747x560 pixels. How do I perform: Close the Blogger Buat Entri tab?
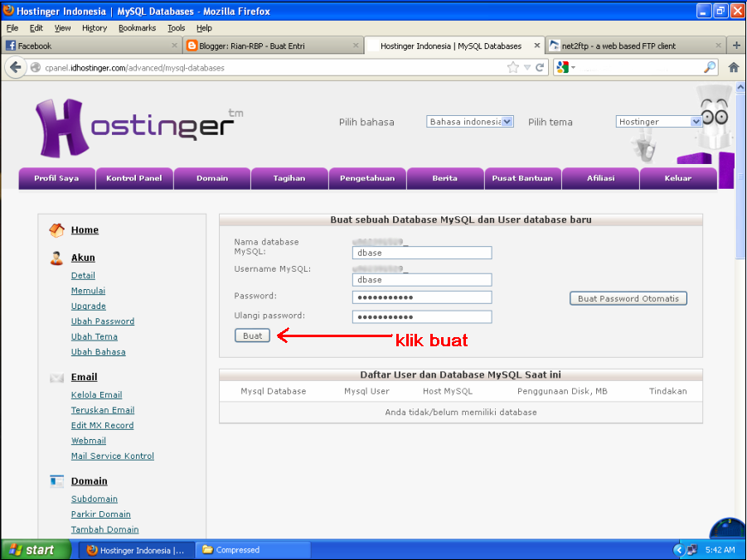(356, 46)
